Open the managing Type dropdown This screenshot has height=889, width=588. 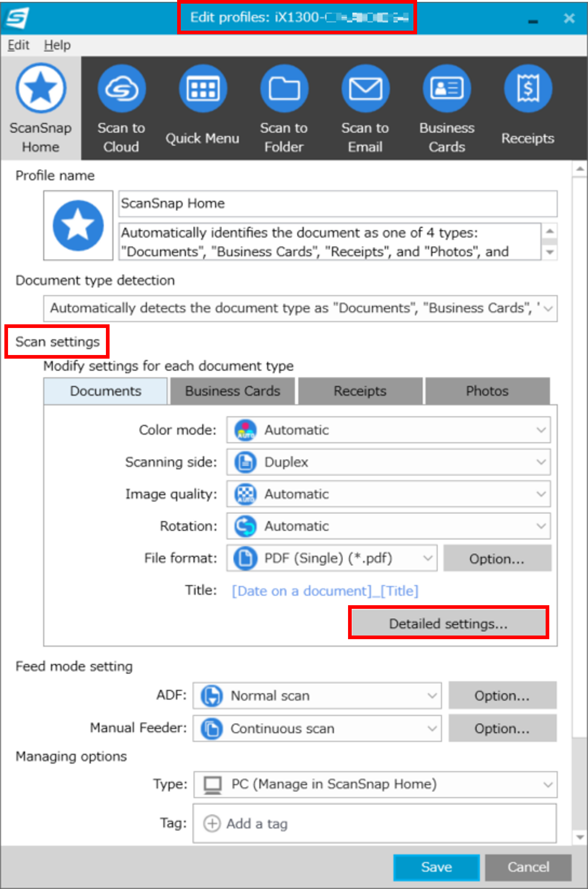click(x=375, y=785)
